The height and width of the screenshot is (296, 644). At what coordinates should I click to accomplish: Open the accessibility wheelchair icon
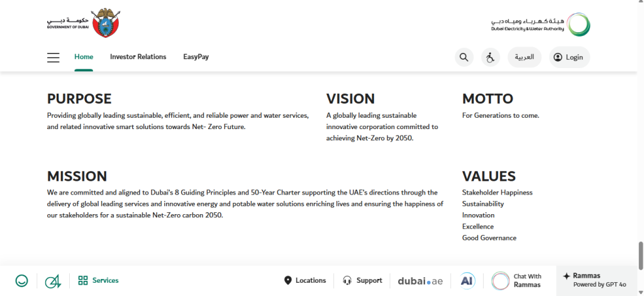coord(491,57)
